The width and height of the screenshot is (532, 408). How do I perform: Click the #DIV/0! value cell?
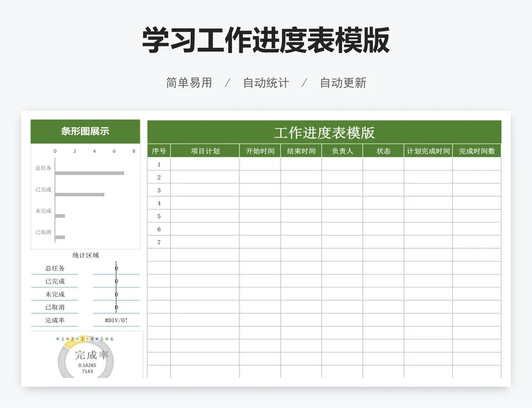[x=116, y=320]
